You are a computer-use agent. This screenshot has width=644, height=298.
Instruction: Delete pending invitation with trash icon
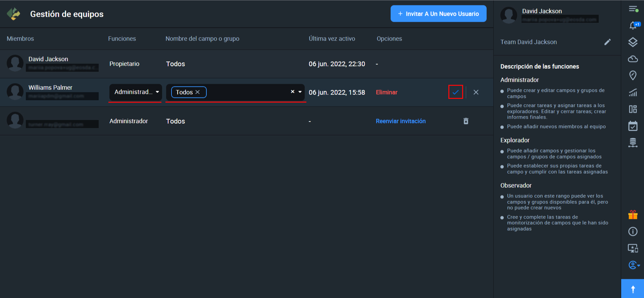[466, 121]
